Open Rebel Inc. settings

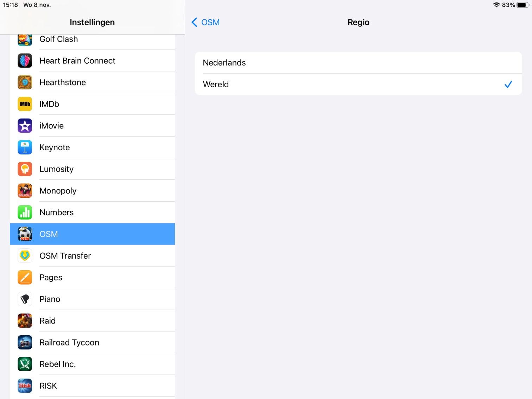[x=92, y=364]
